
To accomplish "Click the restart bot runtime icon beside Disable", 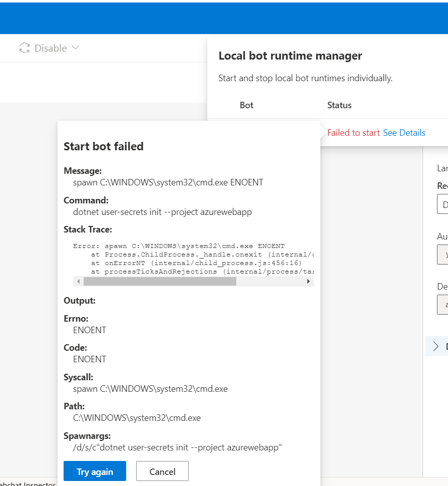I will [24, 48].
